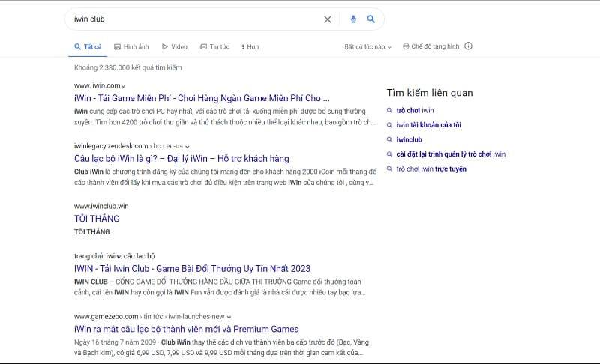This screenshot has width=600, height=364.
Task: Click the 'www.iwinclub.win' URL text
Action: [101, 206]
